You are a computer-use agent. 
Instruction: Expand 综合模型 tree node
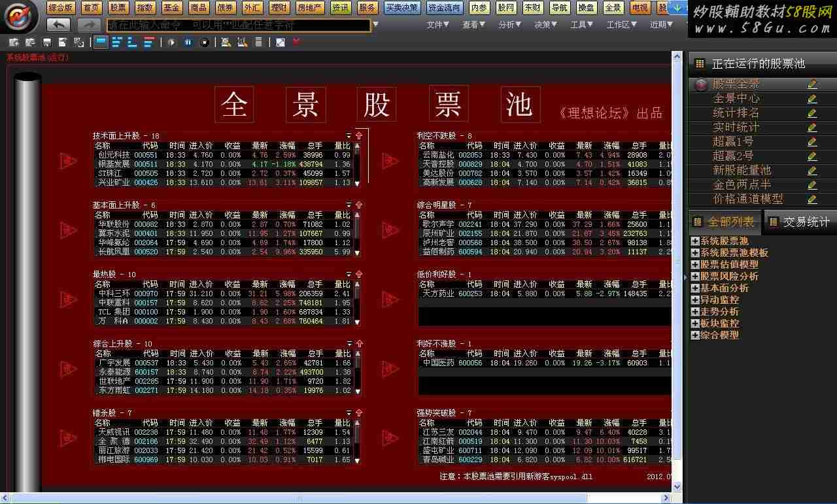coord(695,335)
